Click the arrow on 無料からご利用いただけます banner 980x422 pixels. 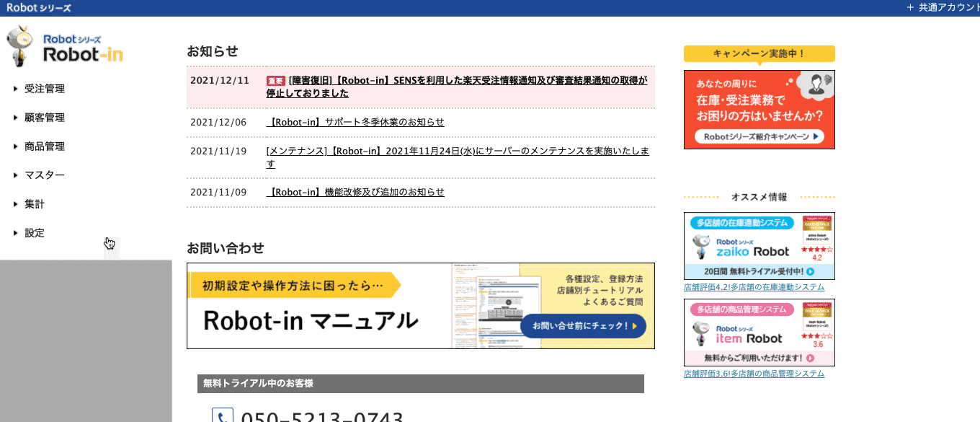pos(809,356)
